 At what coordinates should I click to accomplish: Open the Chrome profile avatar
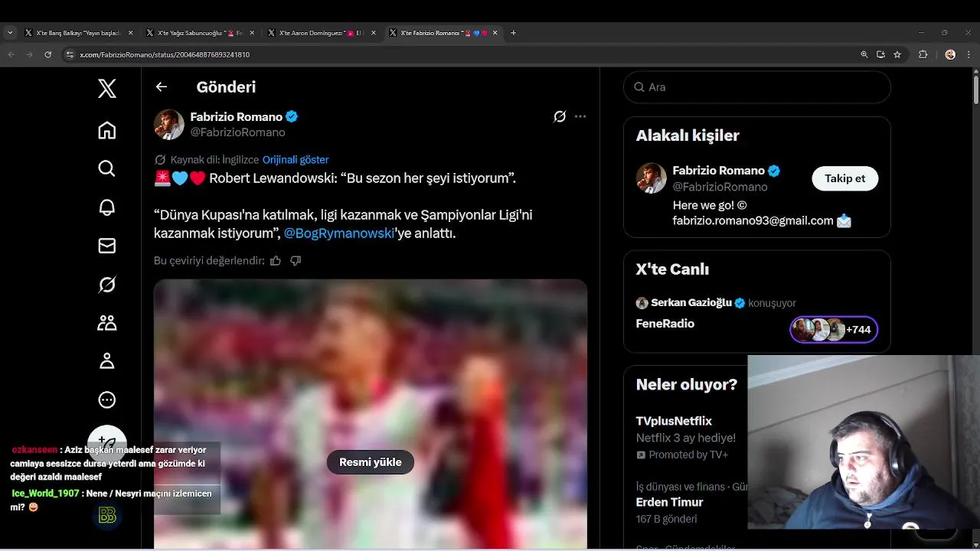coord(950,54)
